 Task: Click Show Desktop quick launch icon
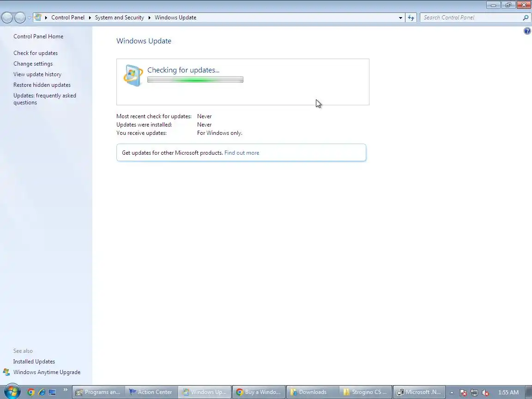click(x=52, y=392)
